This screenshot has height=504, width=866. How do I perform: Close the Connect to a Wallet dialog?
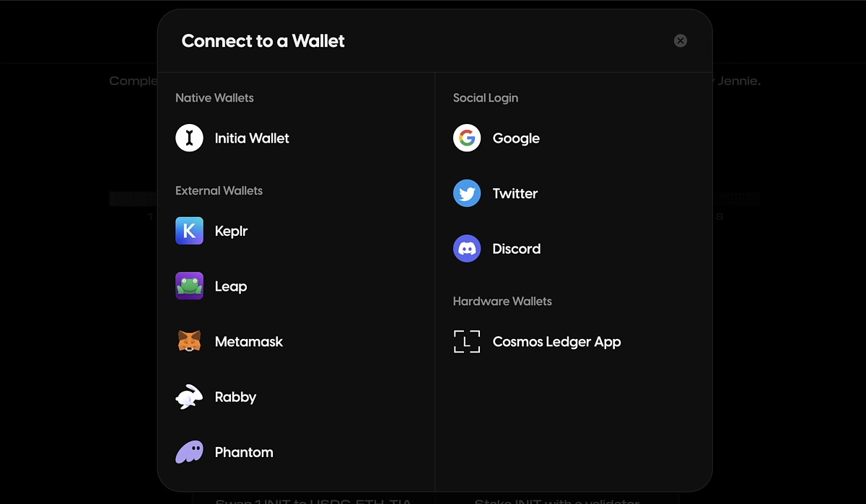coord(681,41)
